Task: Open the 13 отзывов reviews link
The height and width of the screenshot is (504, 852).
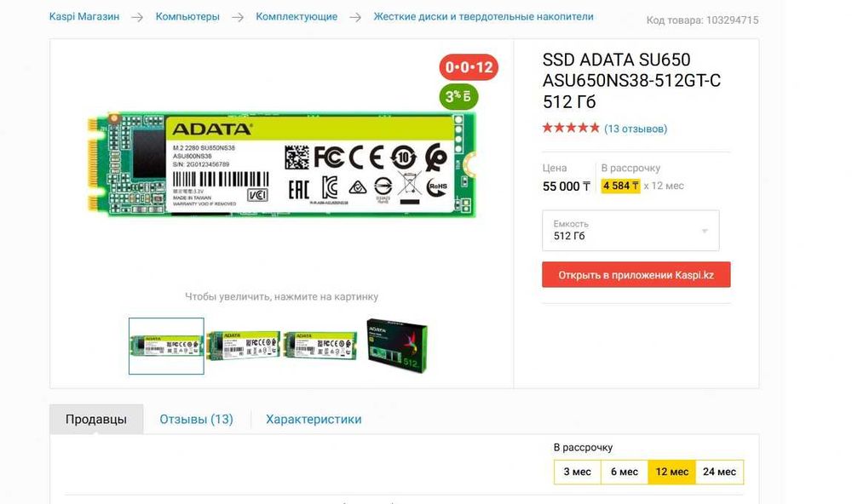Action: coord(636,129)
